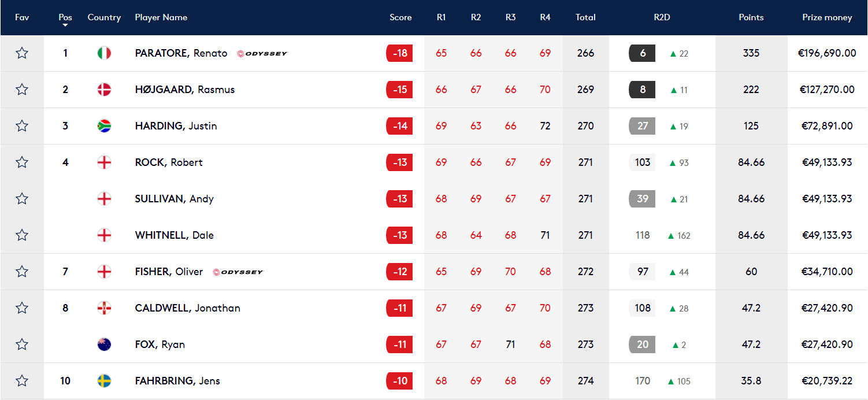
Task: Toggle favorite star for Robert Rock
Action: (x=22, y=162)
